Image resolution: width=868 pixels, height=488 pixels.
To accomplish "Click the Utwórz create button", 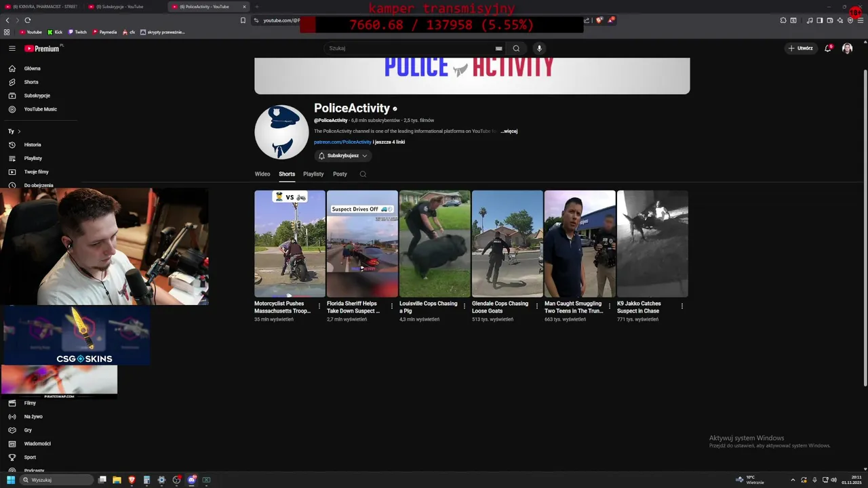I will [x=800, y=48].
